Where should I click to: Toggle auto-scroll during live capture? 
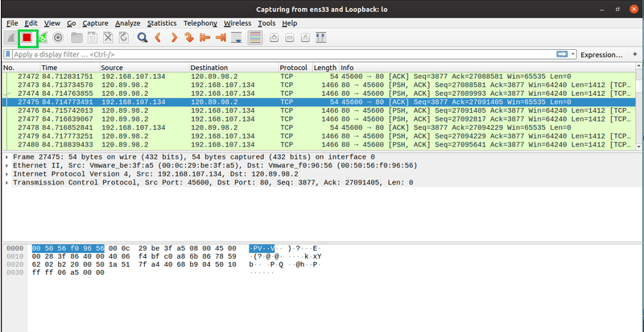pyautogui.click(x=235, y=37)
